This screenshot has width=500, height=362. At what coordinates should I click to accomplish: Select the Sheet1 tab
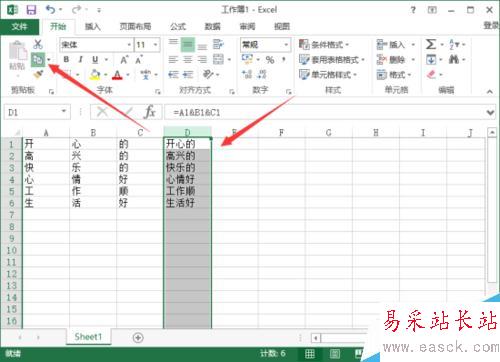click(x=88, y=337)
